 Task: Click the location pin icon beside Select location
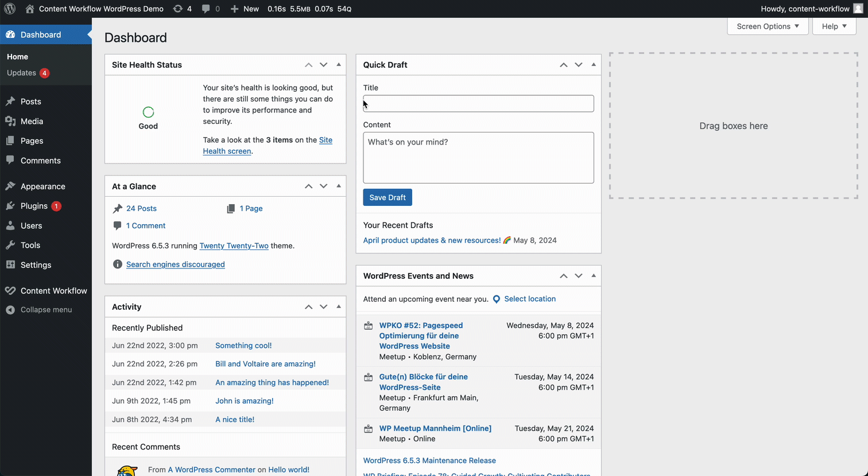[497, 299]
